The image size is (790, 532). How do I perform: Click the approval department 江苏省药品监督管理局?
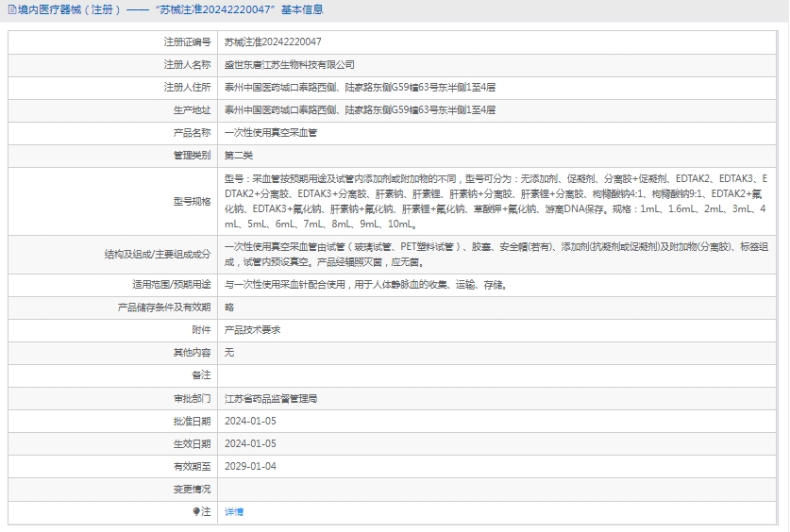point(271,399)
